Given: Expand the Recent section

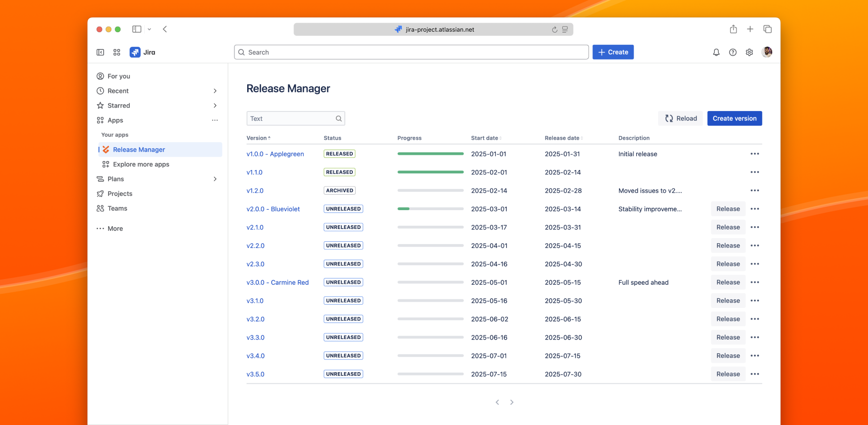Looking at the screenshot, I should point(215,91).
